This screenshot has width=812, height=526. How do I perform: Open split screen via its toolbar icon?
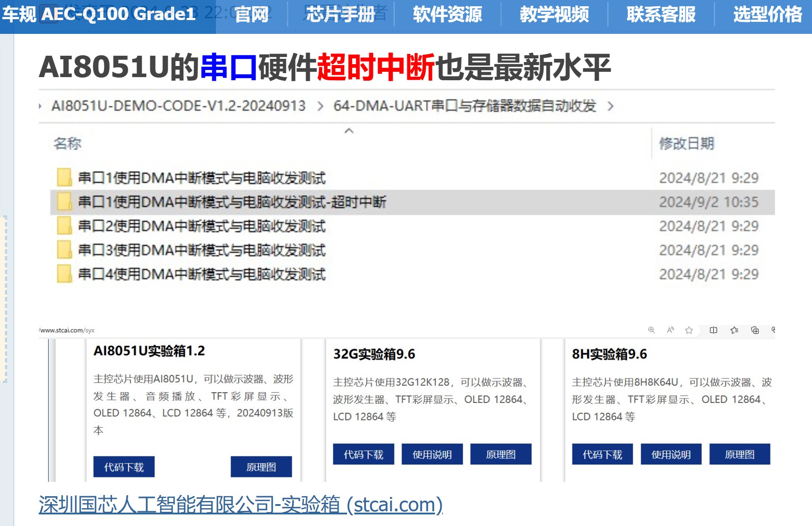(x=713, y=330)
